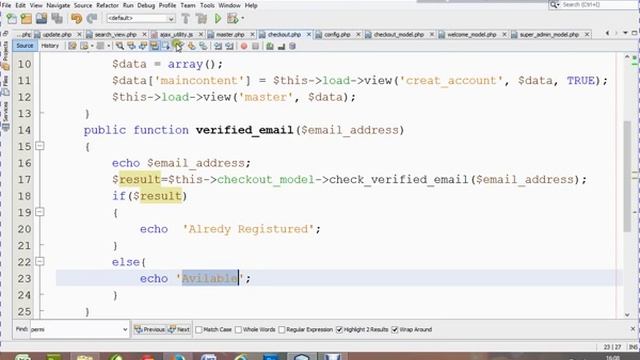640x360 pixels.
Task: Open the Find field history dropdown
Action: 125,329
